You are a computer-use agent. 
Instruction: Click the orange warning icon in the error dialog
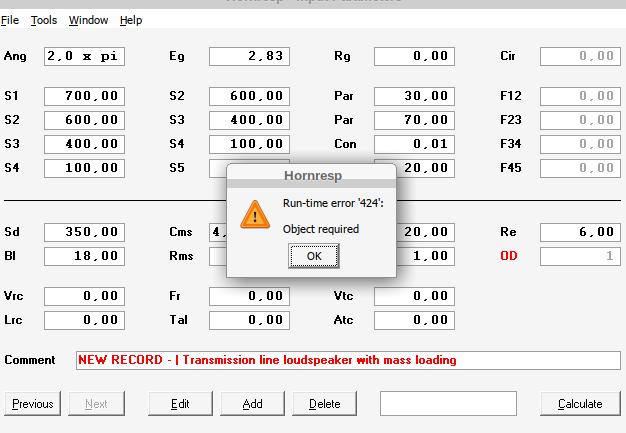pyautogui.click(x=255, y=215)
